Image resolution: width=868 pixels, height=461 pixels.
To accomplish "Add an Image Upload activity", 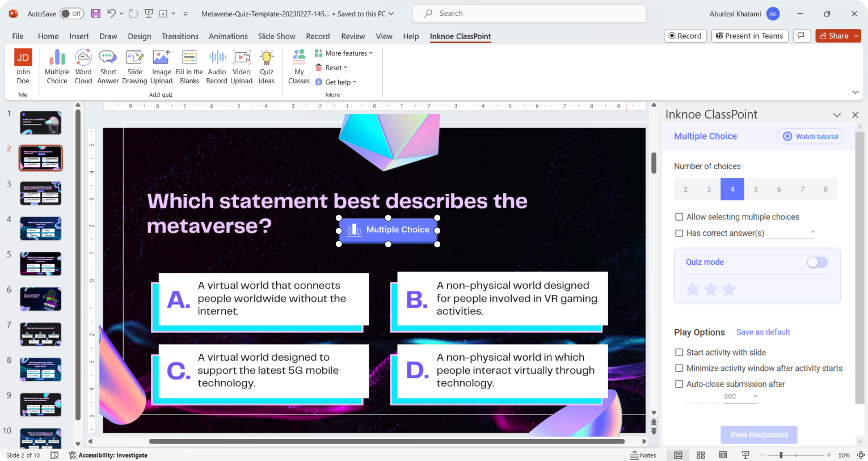I will click(x=161, y=65).
